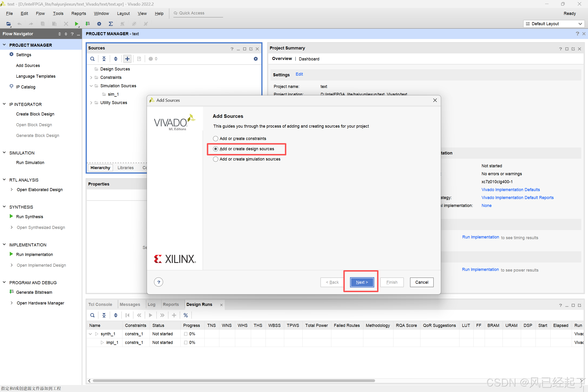Click the Generate Bitstream toolbar icon
The image size is (588, 392).
(x=87, y=24)
